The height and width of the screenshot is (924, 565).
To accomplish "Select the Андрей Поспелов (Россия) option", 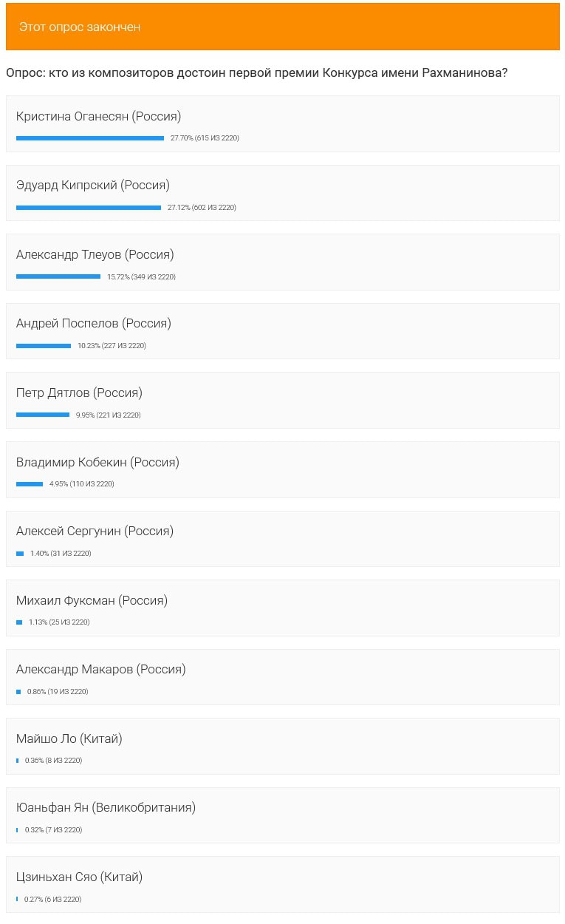I will (x=282, y=331).
